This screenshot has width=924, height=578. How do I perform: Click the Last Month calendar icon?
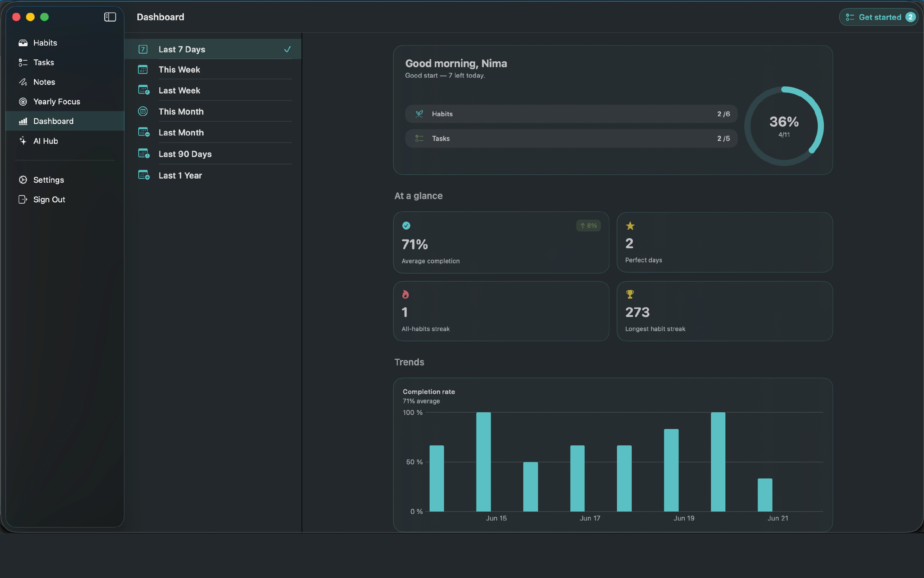pyautogui.click(x=143, y=132)
